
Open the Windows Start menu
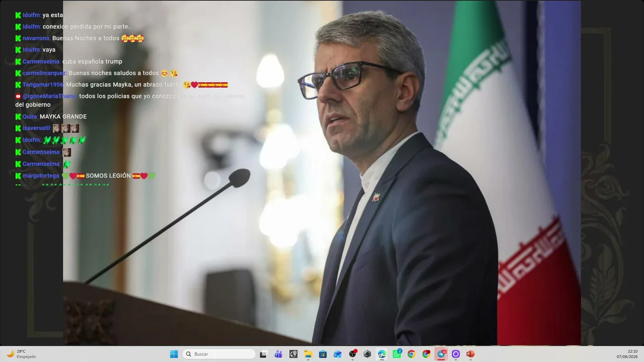174,354
